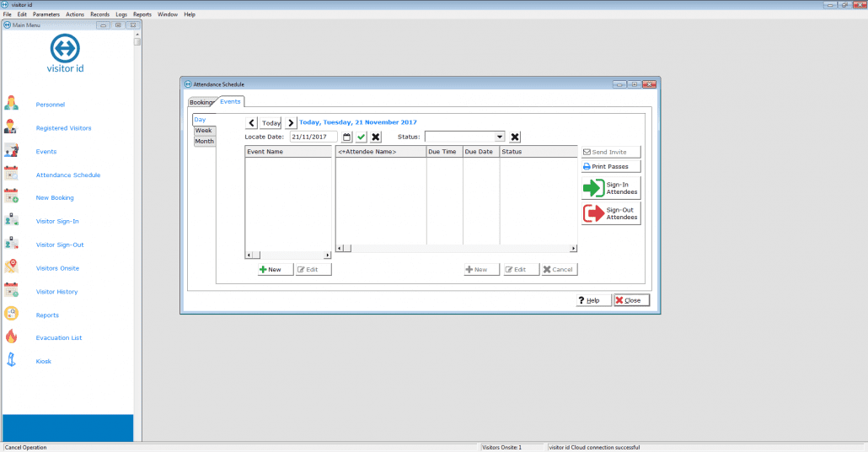Screen dimensions: 868x452
Task: Open the Reports menu in menu bar
Action: click(142, 14)
